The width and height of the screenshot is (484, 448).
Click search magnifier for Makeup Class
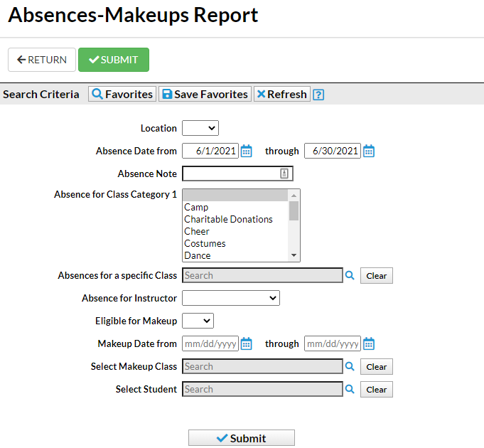350,366
